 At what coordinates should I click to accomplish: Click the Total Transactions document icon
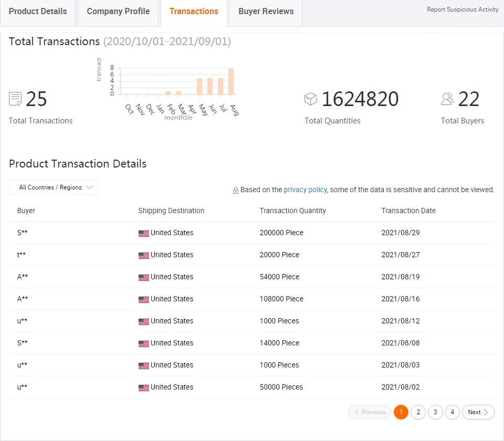pyautogui.click(x=15, y=99)
